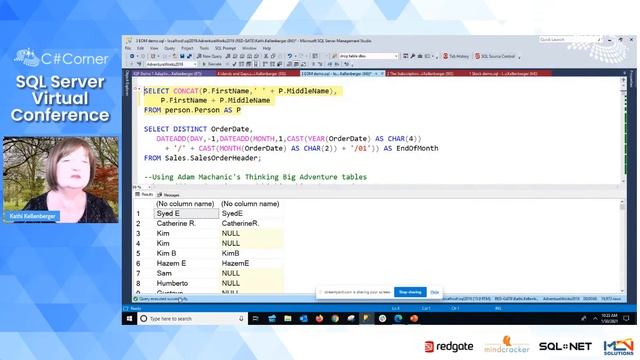Switch to the Results tab
640x360 pixels.
(x=144, y=195)
